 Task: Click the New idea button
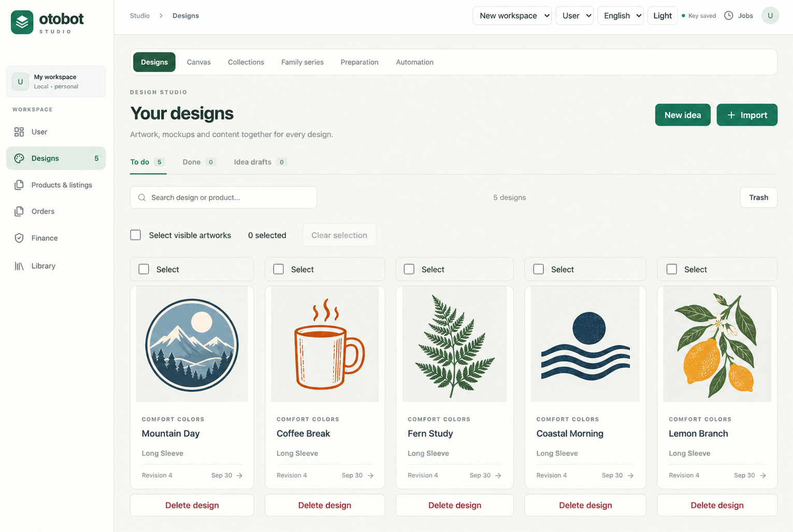683,115
